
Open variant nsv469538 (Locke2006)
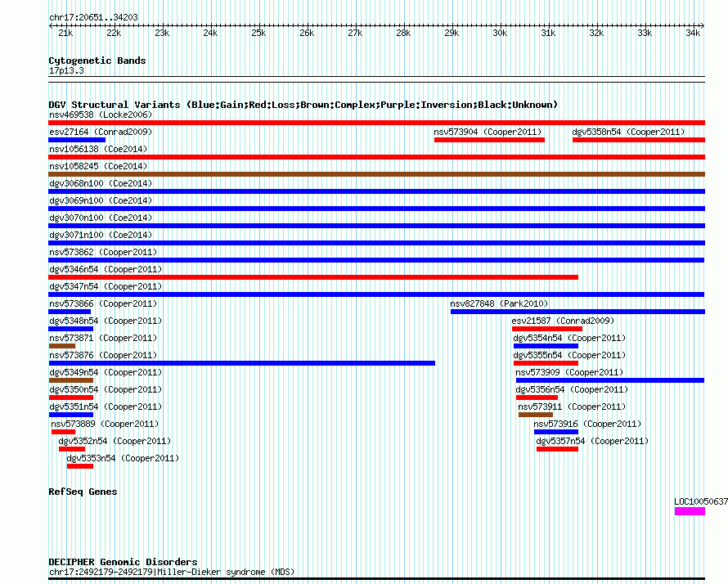[101, 115]
